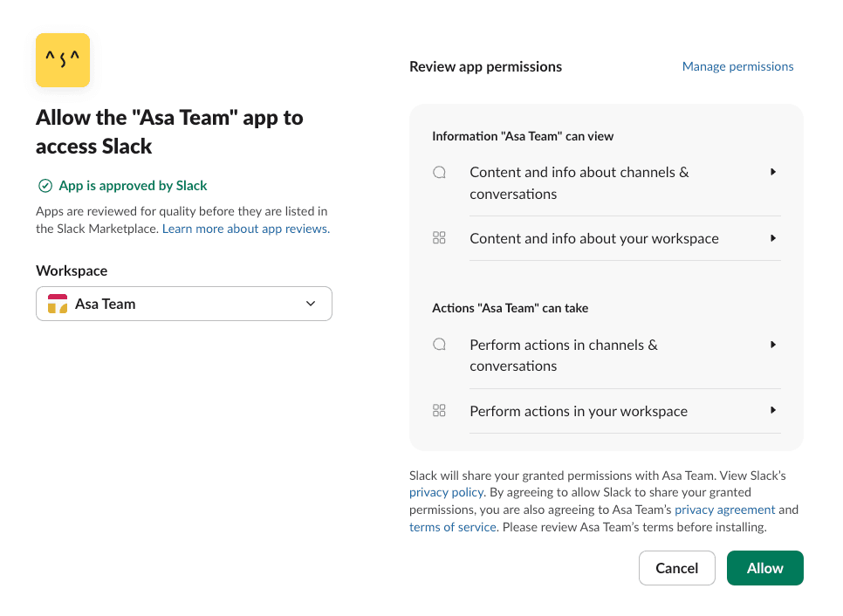The image size is (843, 616).
Task: Click grid icon beside perform workspace actions
Action: click(x=440, y=411)
